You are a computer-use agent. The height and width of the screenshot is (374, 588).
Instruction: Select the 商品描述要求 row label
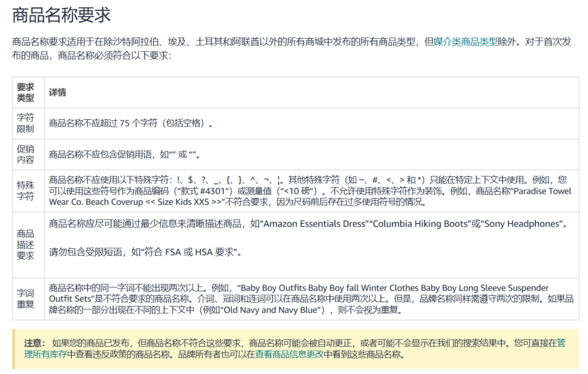pyautogui.click(x=26, y=244)
